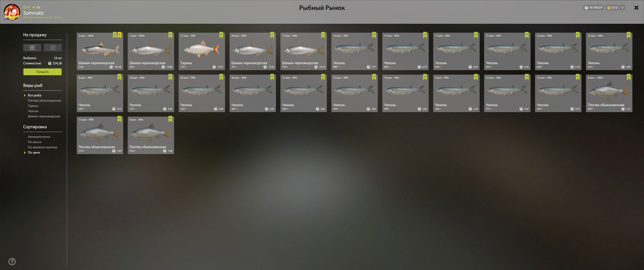Screen dimensions: 644x270
Task: Click the player avatar emblem
Action: 12,12
